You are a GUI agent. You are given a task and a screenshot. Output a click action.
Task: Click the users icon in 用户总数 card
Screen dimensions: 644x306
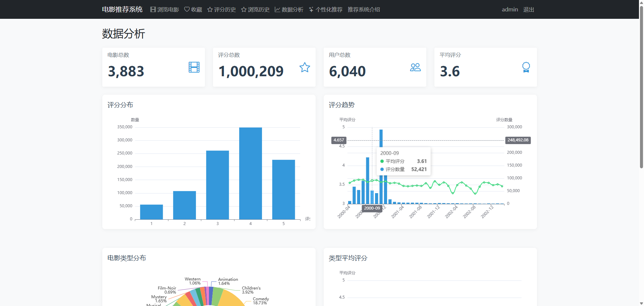click(x=416, y=68)
